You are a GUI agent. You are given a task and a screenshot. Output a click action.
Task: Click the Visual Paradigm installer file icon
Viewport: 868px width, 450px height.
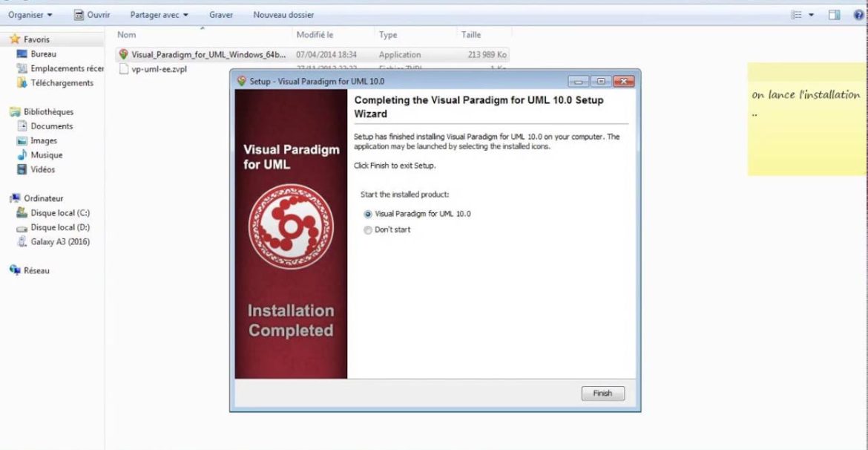coord(123,55)
